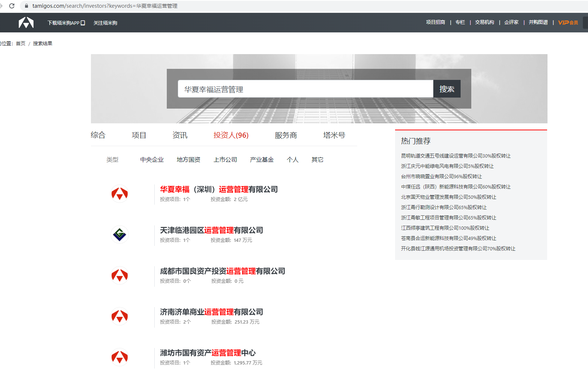Filter type by 个人
588x370 pixels.
tap(293, 159)
